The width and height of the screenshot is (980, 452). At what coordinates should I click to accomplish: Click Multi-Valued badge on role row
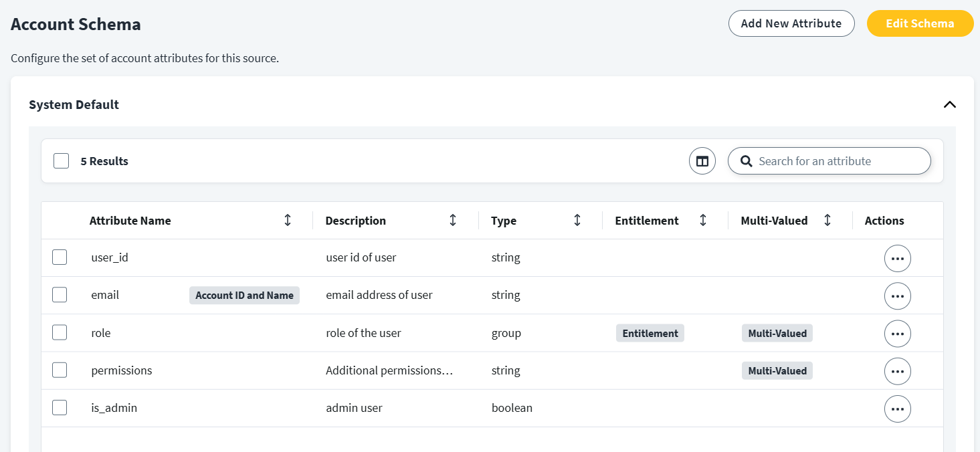click(777, 333)
